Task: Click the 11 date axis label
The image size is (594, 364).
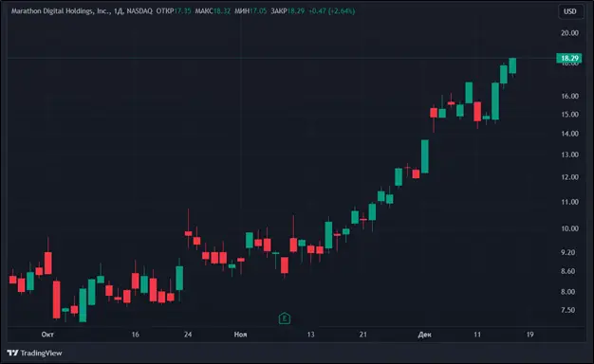Action: point(477,335)
